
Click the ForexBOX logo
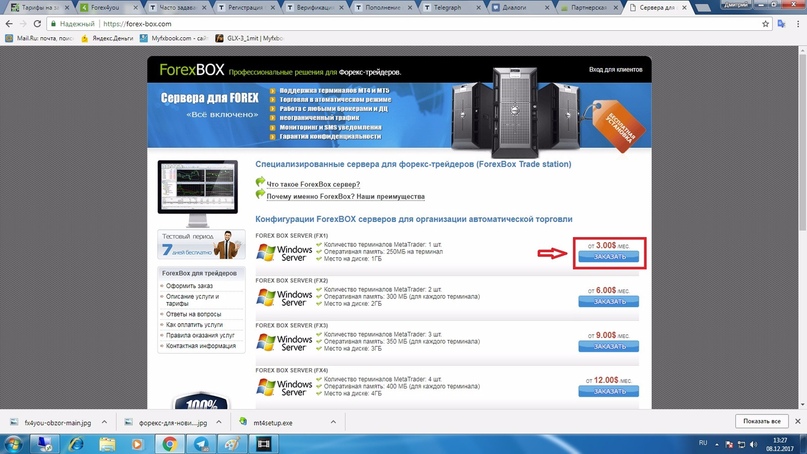[191, 70]
